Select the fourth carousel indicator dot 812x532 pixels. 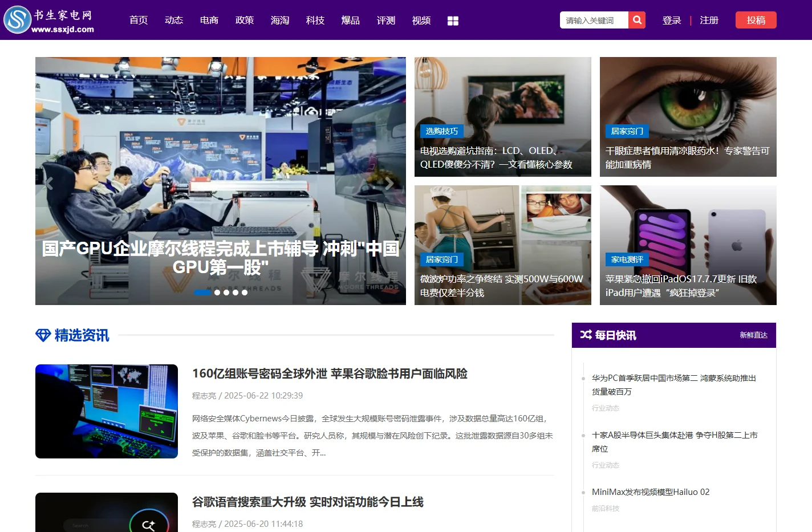(236, 292)
